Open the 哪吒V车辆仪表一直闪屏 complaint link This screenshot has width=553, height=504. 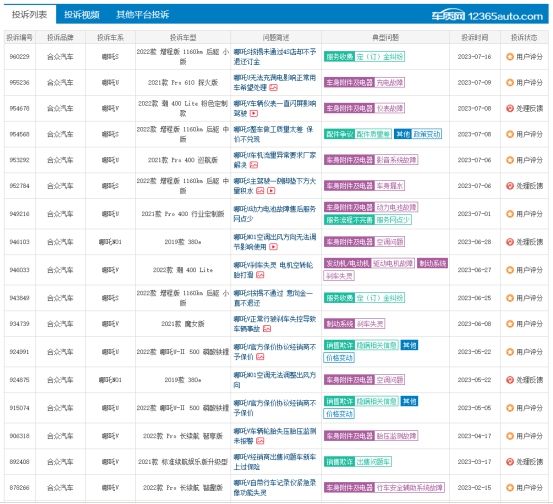pos(274,108)
